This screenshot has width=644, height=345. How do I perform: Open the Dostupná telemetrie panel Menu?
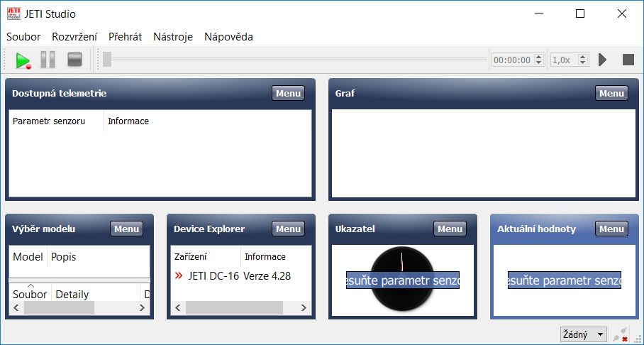(288, 93)
